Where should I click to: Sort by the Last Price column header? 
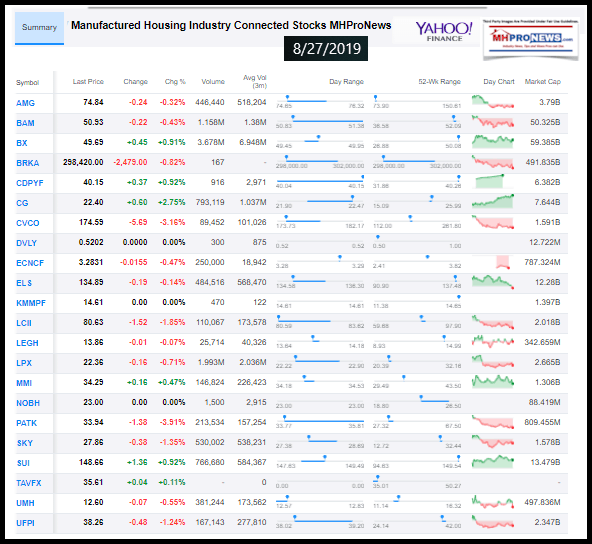88,82
